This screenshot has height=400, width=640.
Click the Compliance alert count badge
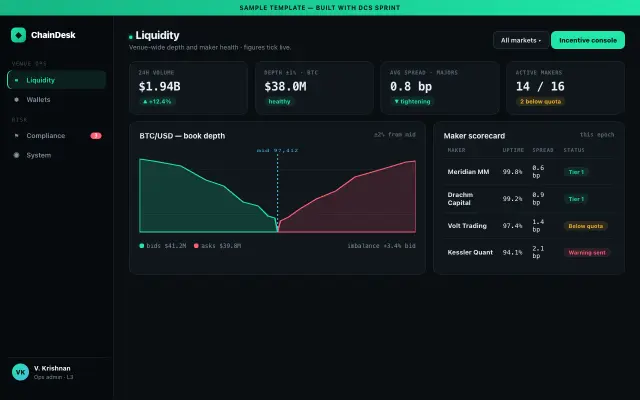click(x=96, y=136)
